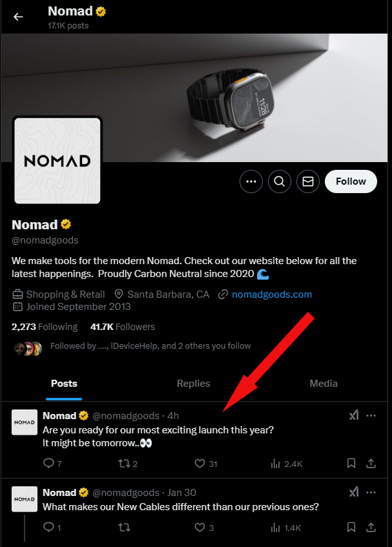Like the post with 31 likes

200,464
